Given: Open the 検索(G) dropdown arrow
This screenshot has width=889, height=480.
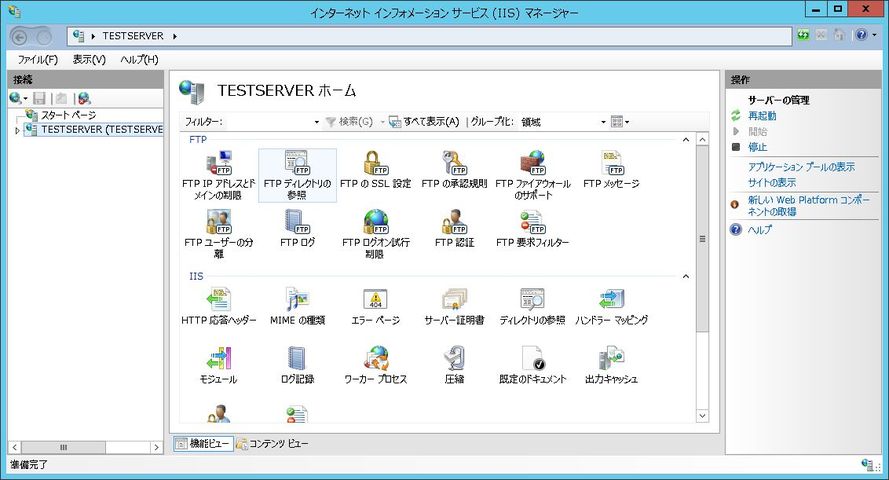Looking at the screenshot, I should [x=383, y=122].
